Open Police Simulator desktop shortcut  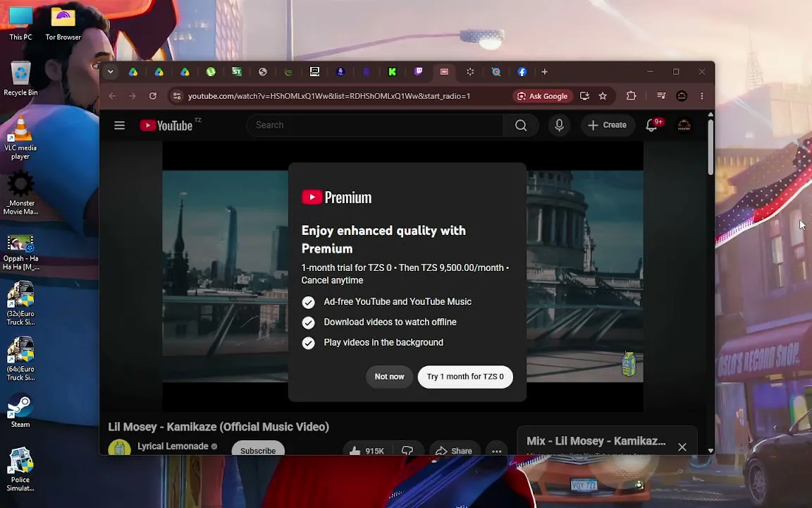[x=20, y=469]
